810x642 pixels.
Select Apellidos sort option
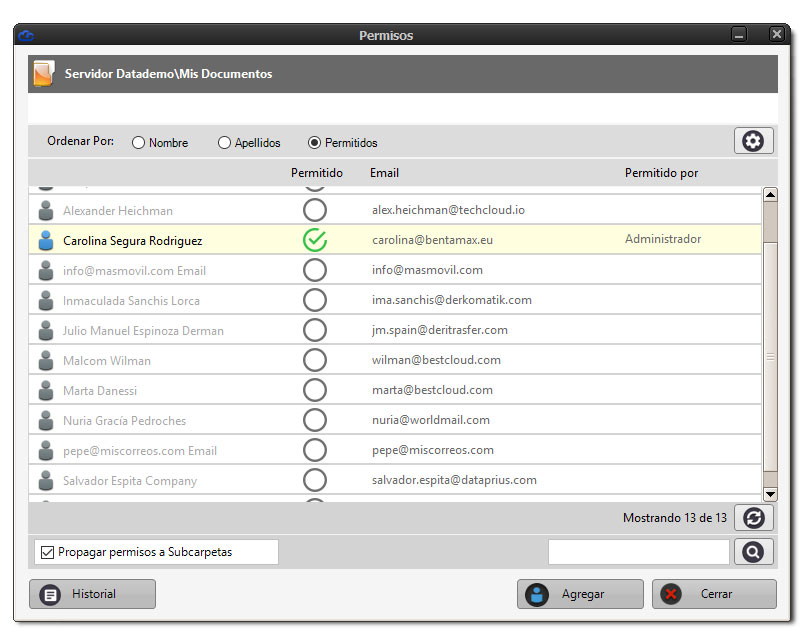(224, 143)
